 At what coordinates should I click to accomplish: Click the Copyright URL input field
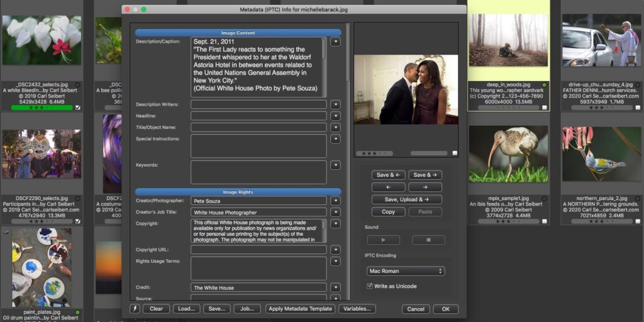click(x=258, y=250)
